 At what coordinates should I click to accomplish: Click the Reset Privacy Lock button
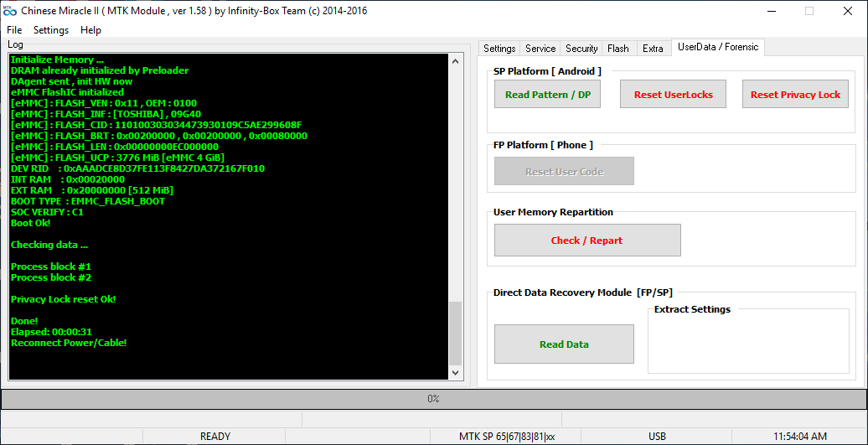[795, 94]
